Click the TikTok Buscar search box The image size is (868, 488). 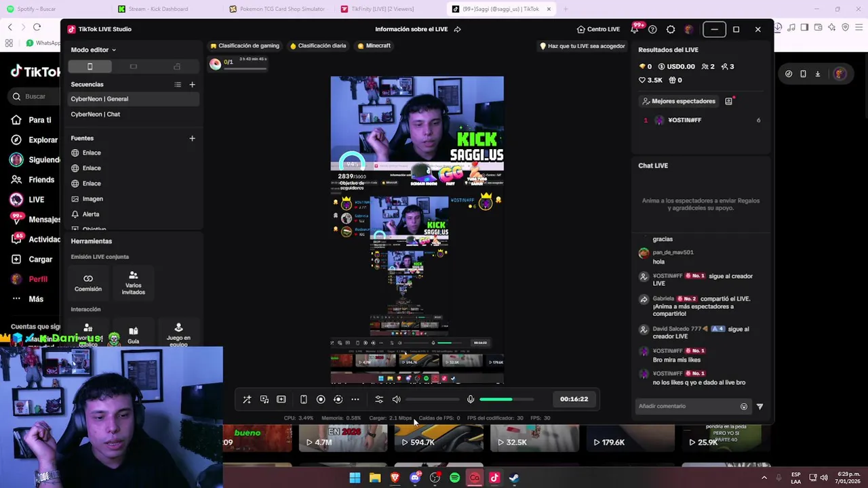pyautogui.click(x=34, y=96)
